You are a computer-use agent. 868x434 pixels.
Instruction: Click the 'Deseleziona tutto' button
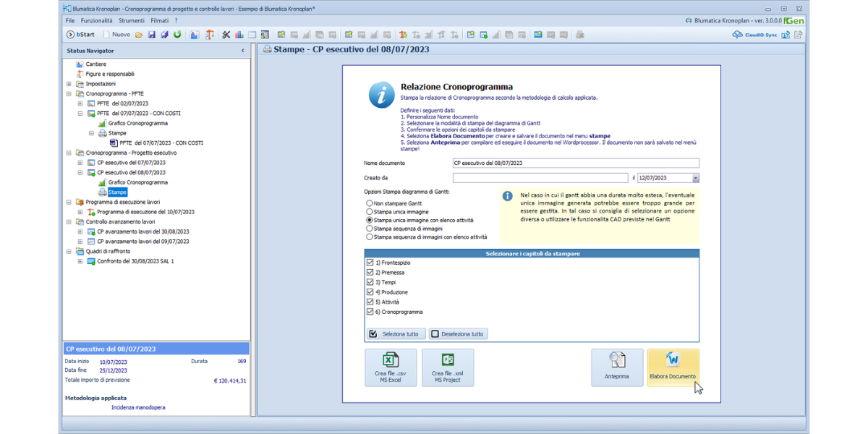[x=459, y=334]
